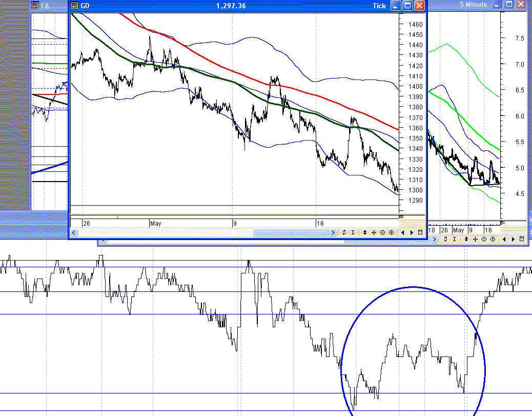Close the 5 Minute chart window
Viewport: 532px width, 416px height.
521,5
